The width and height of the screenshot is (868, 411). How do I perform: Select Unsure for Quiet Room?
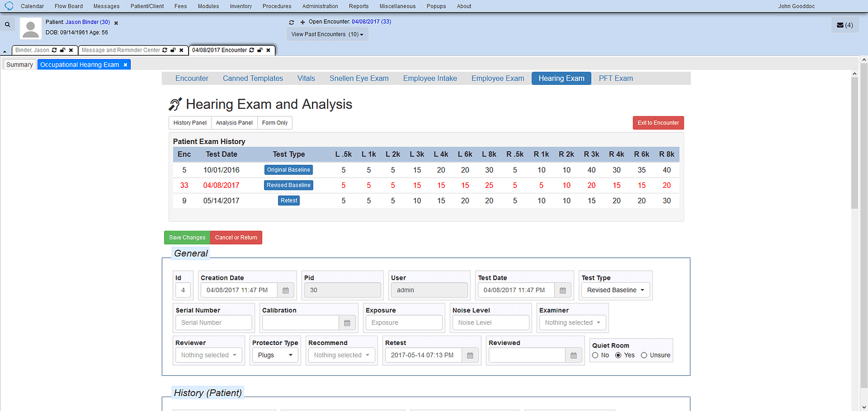(x=643, y=354)
